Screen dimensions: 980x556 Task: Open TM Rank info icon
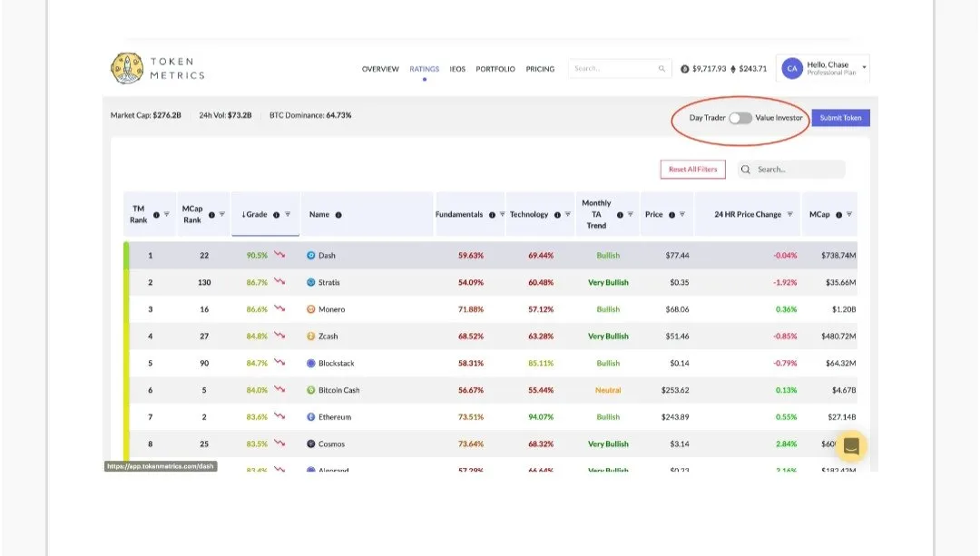pos(156,215)
